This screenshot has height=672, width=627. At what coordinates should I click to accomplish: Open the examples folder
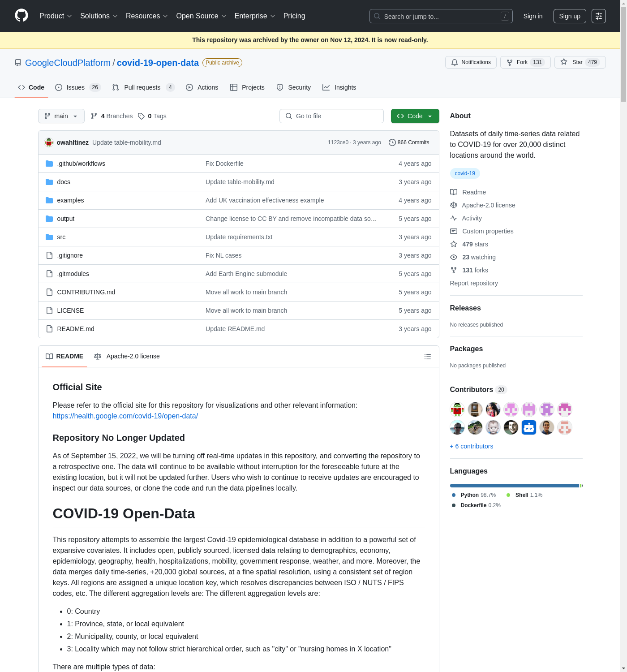[x=70, y=200]
